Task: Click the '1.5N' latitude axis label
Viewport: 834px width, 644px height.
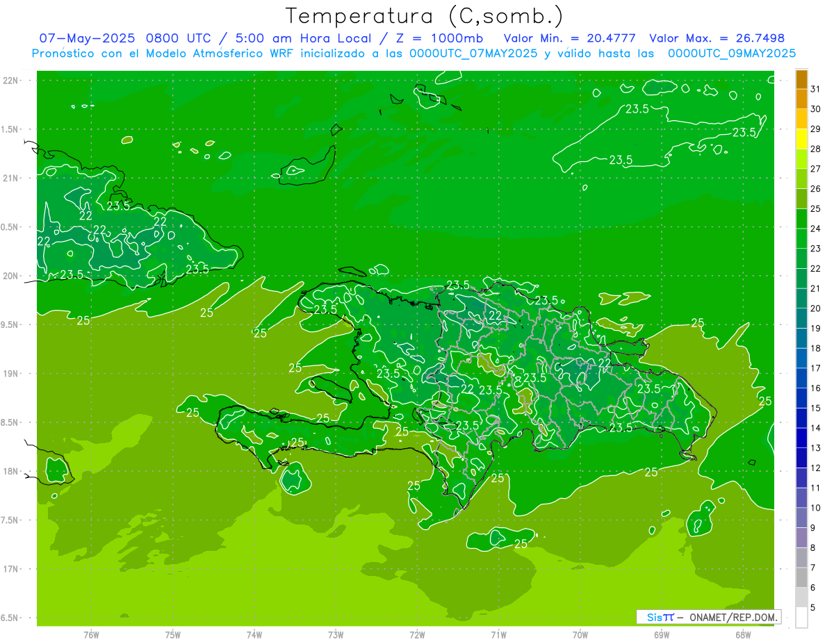Action: pyautogui.click(x=10, y=129)
